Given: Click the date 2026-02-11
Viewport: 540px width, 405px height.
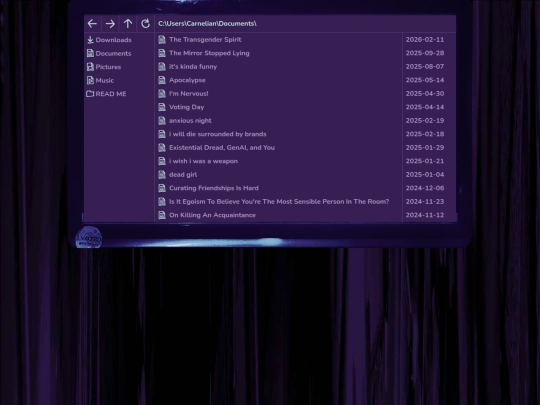Looking at the screenshot, I should pyautogui.click(x=425, y=40).
